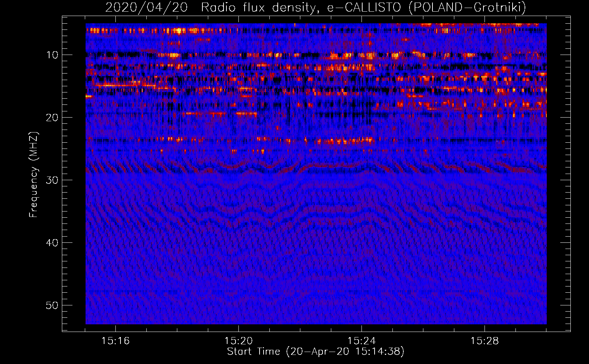Click the 15:28 time tick label
This screenshot has width=589, height=364.
pos(485,341)
